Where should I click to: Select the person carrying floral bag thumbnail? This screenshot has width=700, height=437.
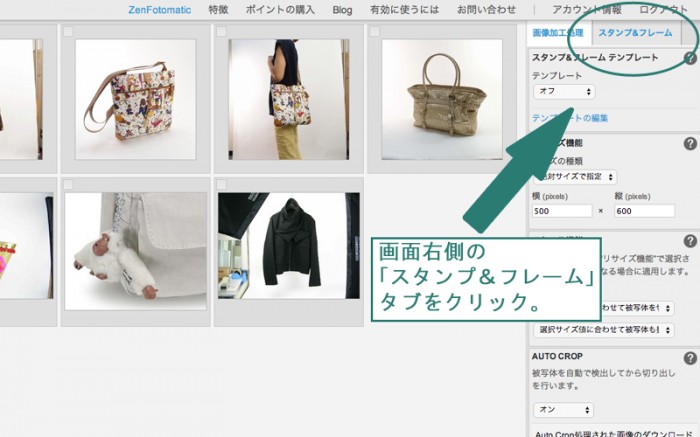[289, 99]
